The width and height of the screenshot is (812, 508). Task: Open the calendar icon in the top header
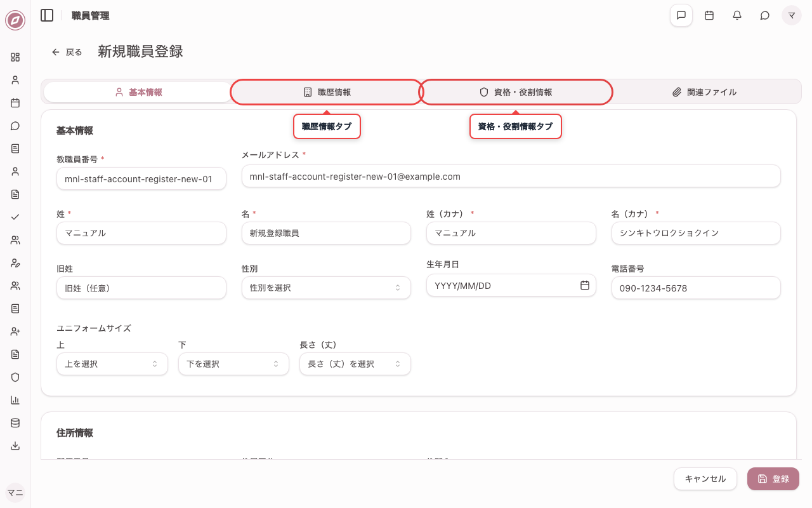[x=709, y=15]
